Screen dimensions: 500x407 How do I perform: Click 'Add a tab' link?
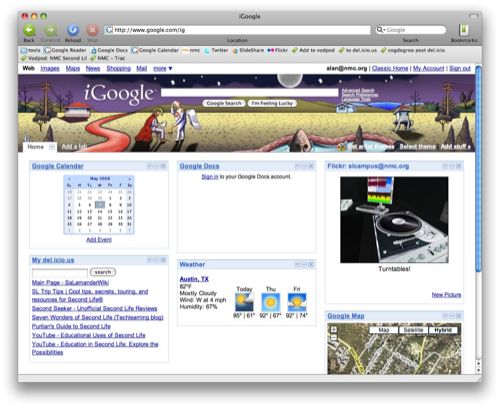74,147
